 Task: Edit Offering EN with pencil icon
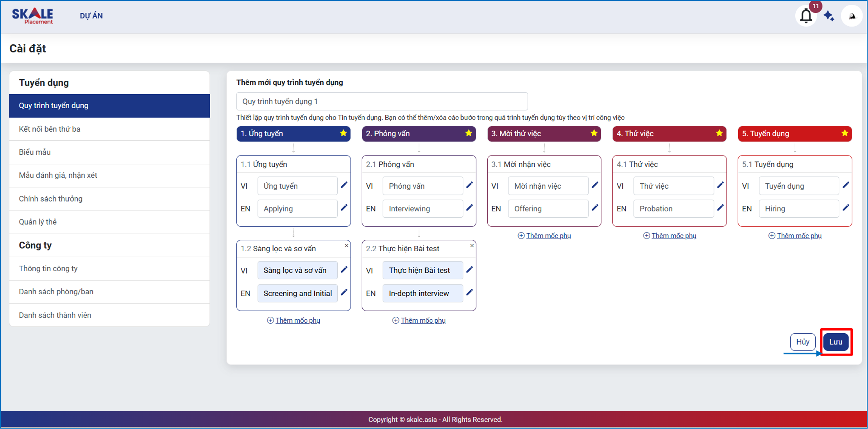[595, 208]
